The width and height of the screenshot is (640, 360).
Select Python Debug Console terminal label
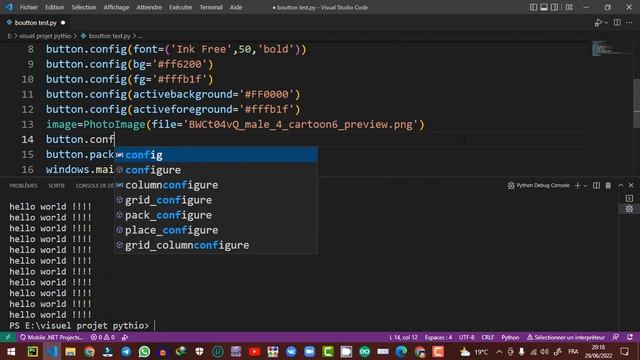click(x=539, y=185)
